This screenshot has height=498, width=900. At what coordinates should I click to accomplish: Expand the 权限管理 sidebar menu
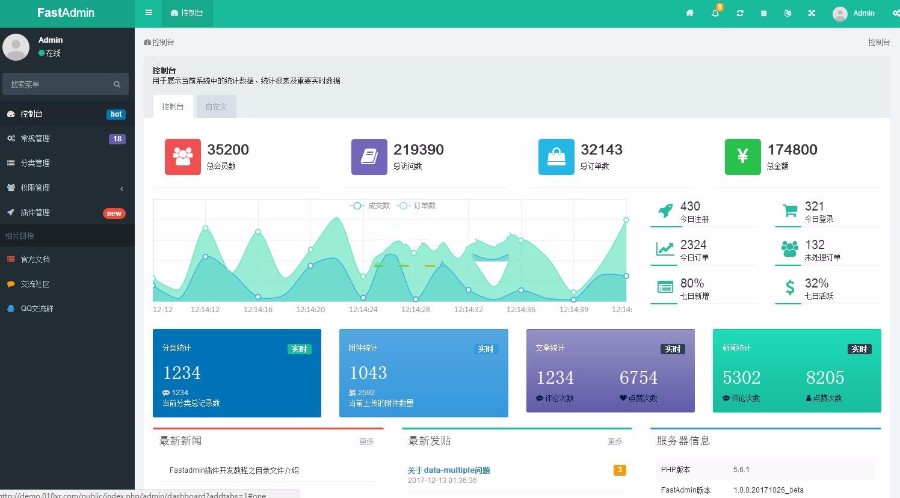[x=67, y=188]
